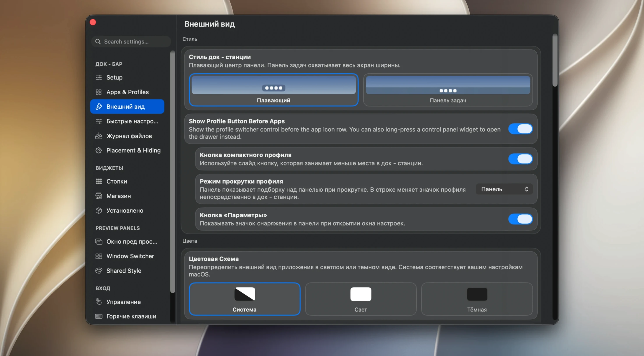The width and height of the screenshot is (644, 356).
Task: Click the Стиль section label
Action: click(x=190, y=39)
